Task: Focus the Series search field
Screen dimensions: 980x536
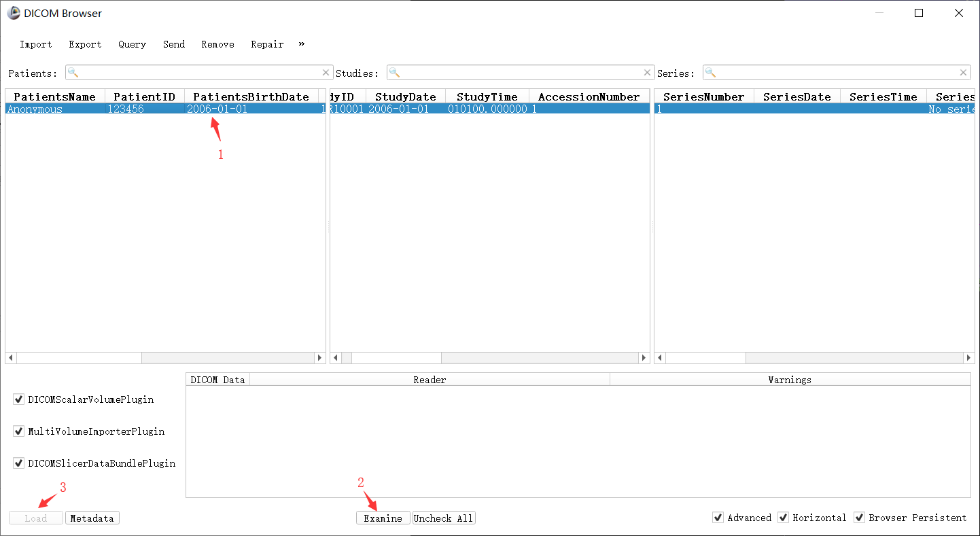Action: coord(837,73)
